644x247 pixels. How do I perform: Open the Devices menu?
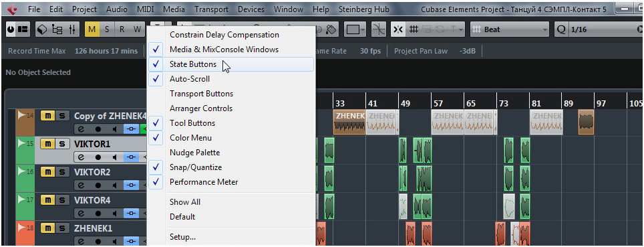pyautogui.click(x=251, y=9)
